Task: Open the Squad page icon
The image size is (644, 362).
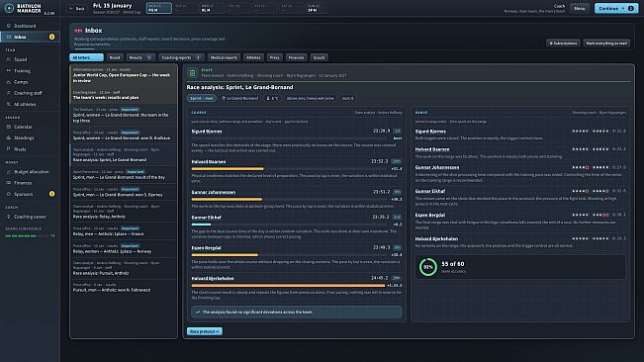Action: 9,59
